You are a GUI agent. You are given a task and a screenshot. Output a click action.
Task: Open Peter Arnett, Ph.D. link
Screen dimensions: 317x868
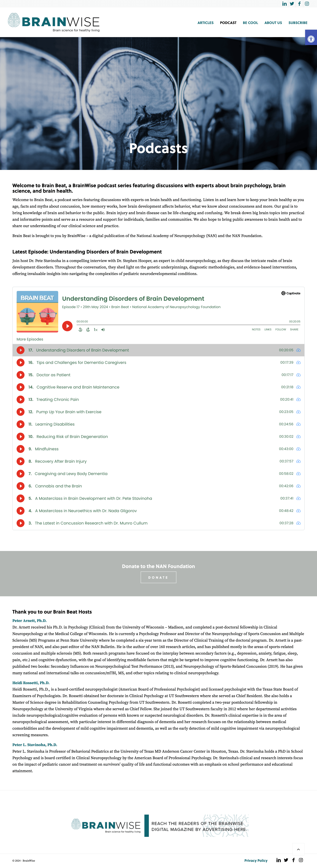point(29,621)
